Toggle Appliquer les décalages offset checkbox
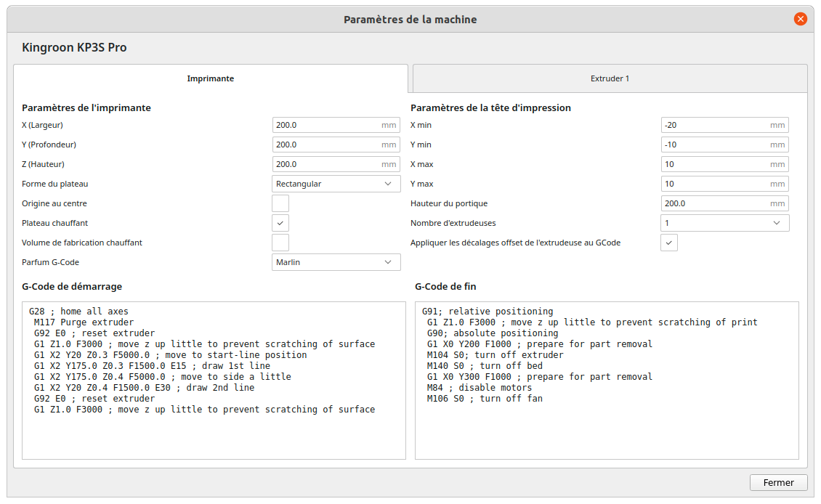Screen dimensions: 821x504 668,243
